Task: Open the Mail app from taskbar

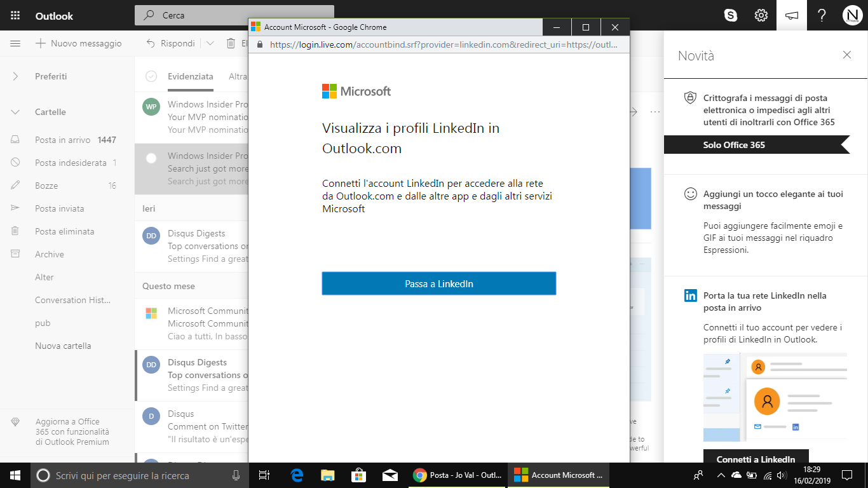Action: pyautogui.click(x=390, y=475)
